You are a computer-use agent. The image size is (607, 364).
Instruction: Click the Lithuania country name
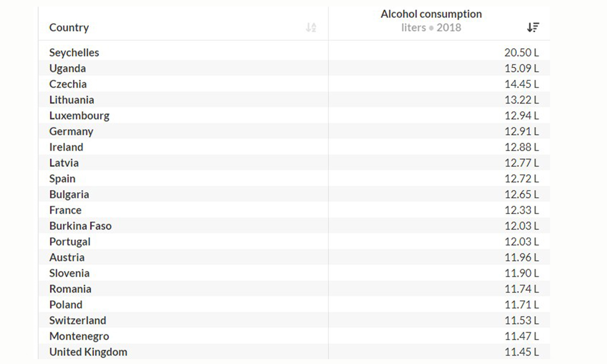coord(72,99)
